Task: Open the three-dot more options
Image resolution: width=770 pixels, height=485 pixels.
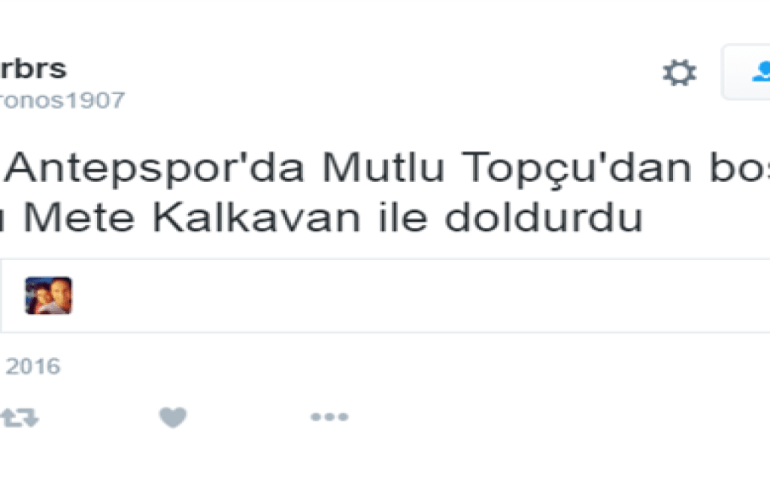Action: tap(330, 417)
